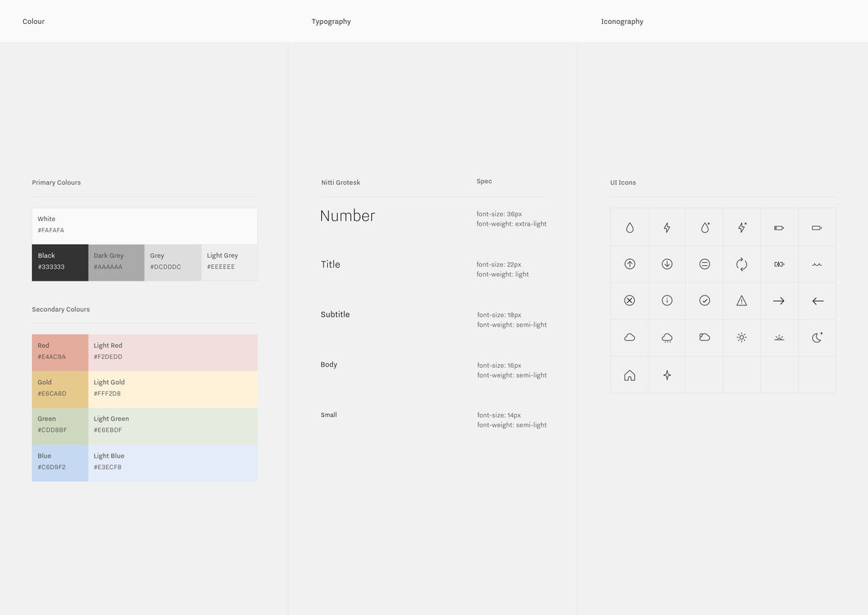Click the warning triangle icon

pyautogui.click(x=741, y=301)
